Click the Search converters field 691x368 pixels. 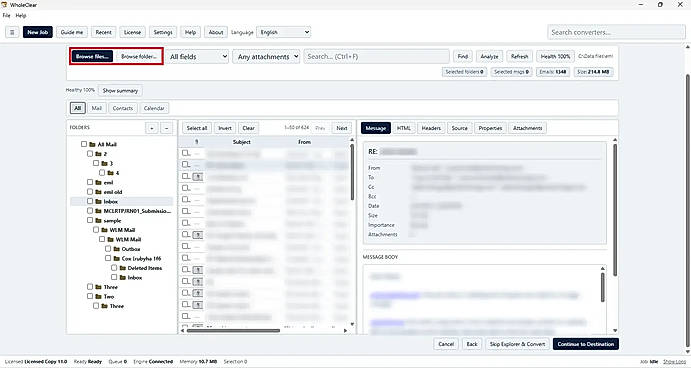coord(616,32)
